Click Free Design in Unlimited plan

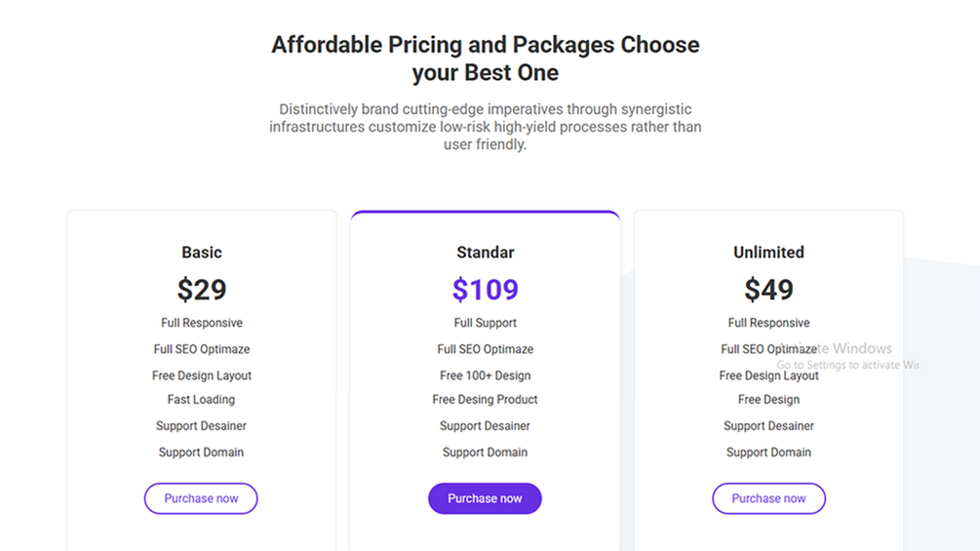tap(768, 400)
